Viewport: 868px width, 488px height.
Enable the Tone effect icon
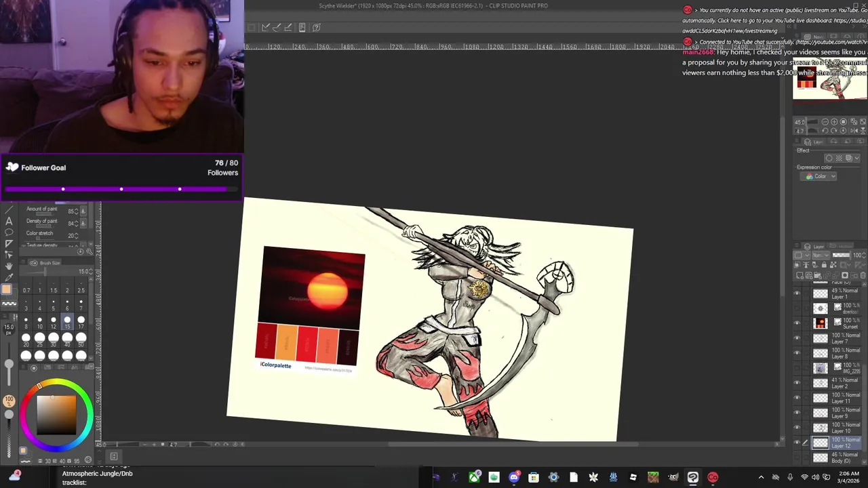pyautogui.click(x=839, y=158)
